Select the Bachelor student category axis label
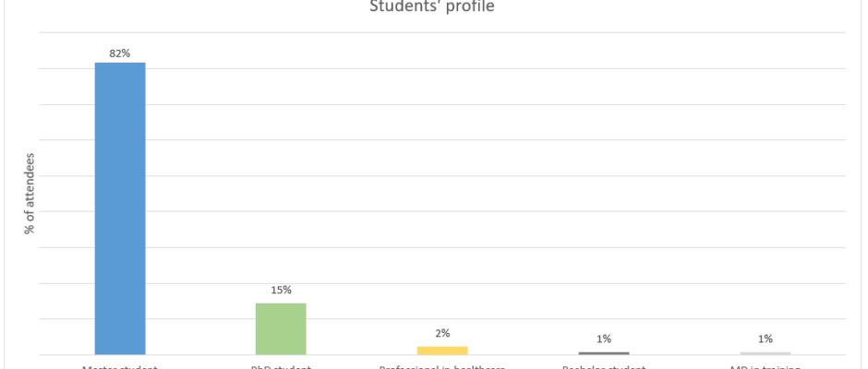This screenshot has height=369, width=868. coord(604,366)
